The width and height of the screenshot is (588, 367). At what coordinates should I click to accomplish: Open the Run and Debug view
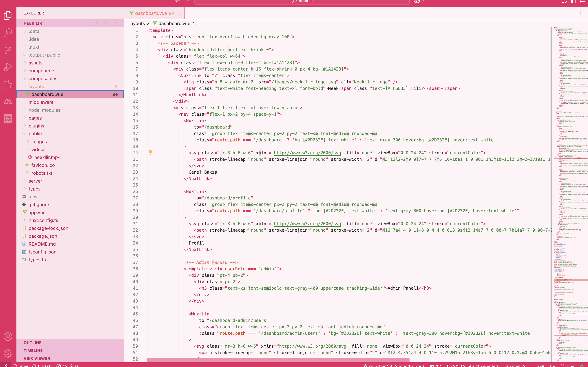8,67
